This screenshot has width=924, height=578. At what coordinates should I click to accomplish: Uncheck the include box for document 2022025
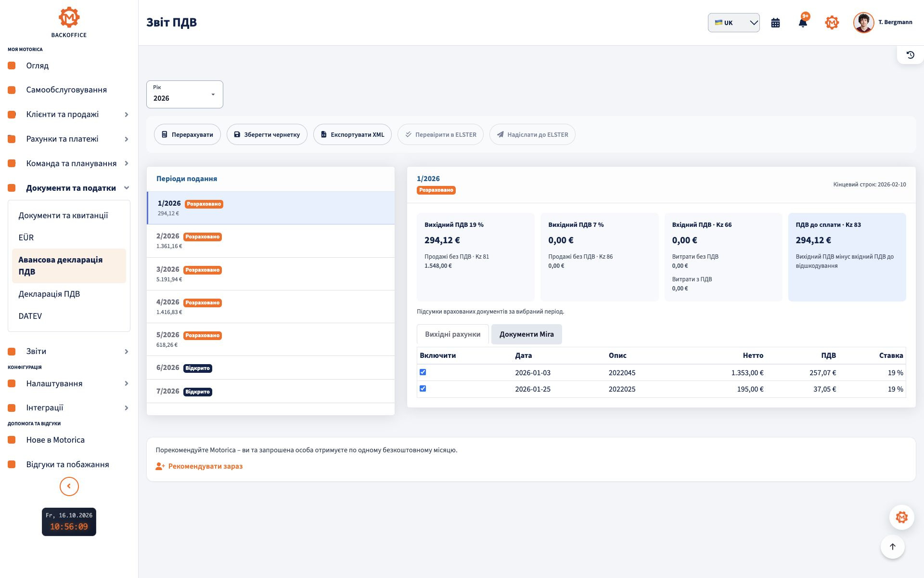click(x=423, y=389)
